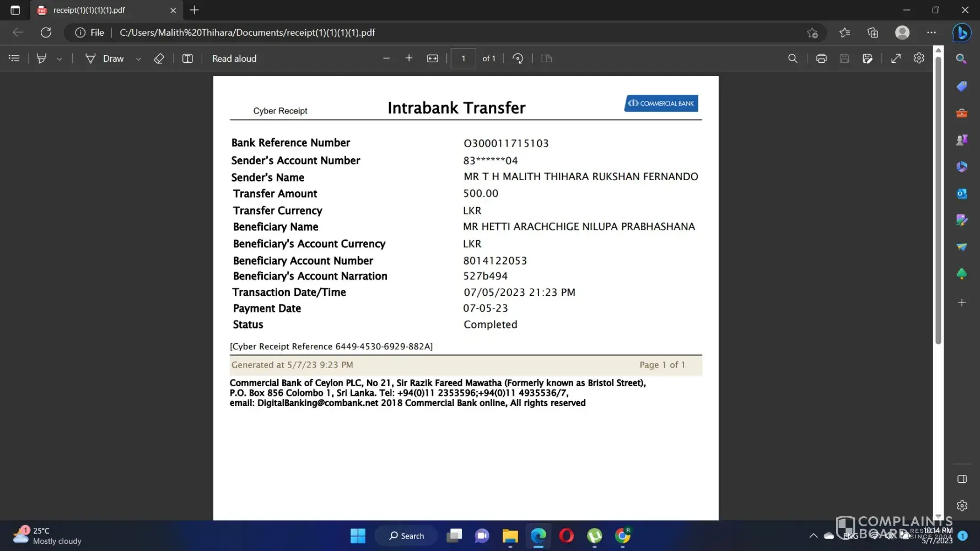Click the Zoom out minus icon

tap(386, 58)
